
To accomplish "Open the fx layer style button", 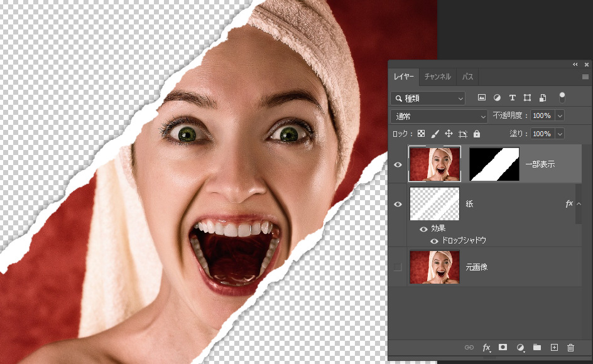I will coord(486,347).
